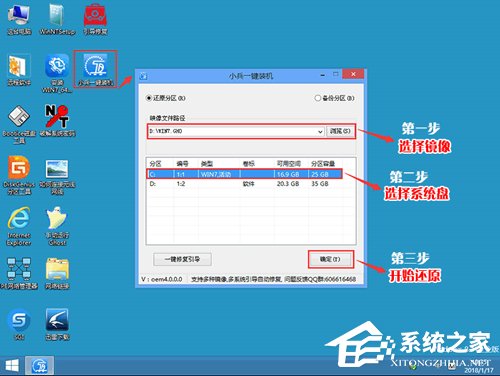Click the "25 GB" capacity cell

(320, 174)
